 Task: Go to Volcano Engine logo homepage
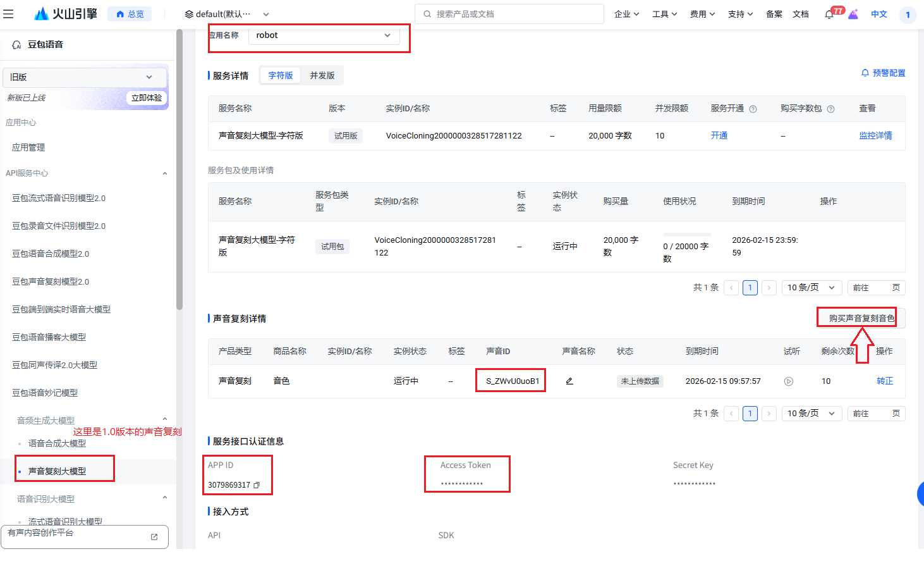(x=66, y=14)
